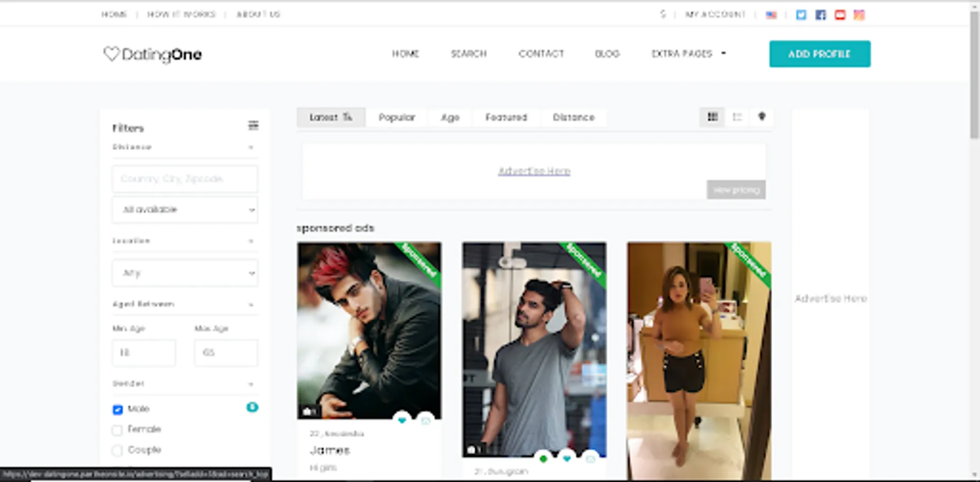Open the currency selector dollar icon
Image resolution: width=980 pixels, height=482 pixels.
point(662,14)
